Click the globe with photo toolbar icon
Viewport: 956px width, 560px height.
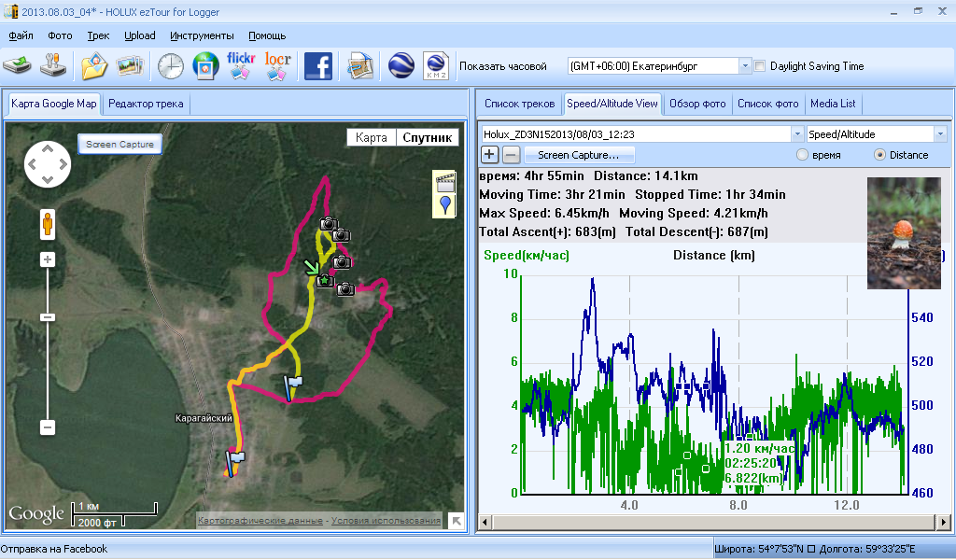[x=205, y=66]
